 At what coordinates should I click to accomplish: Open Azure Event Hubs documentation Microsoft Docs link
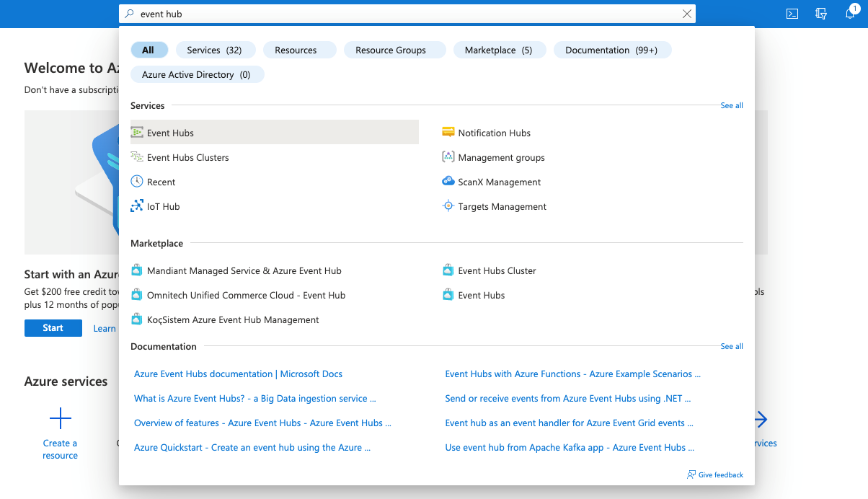[x=238, y=374]
